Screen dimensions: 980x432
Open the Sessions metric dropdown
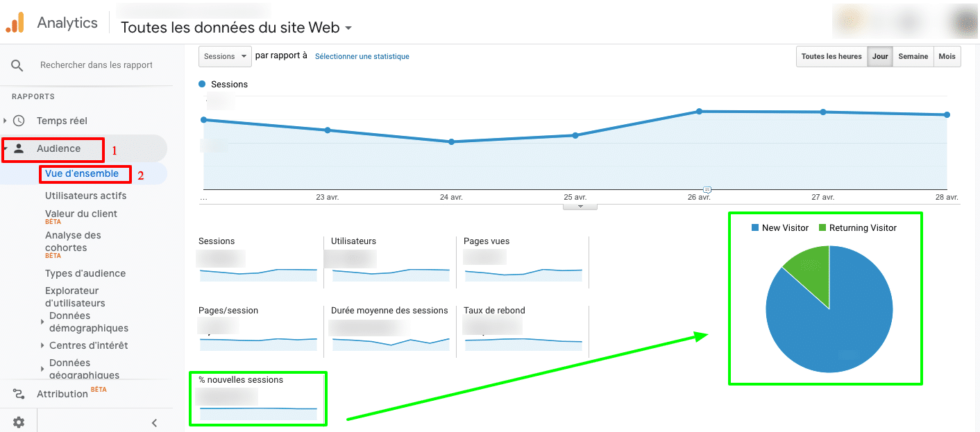pos(225,56)
